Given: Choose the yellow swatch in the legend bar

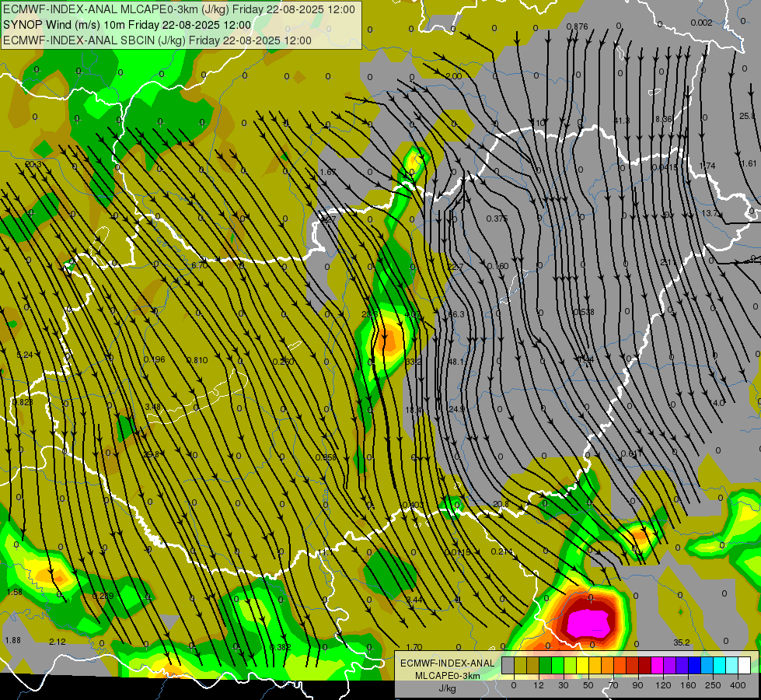Looking at the screenshot, I should [583, 665].
